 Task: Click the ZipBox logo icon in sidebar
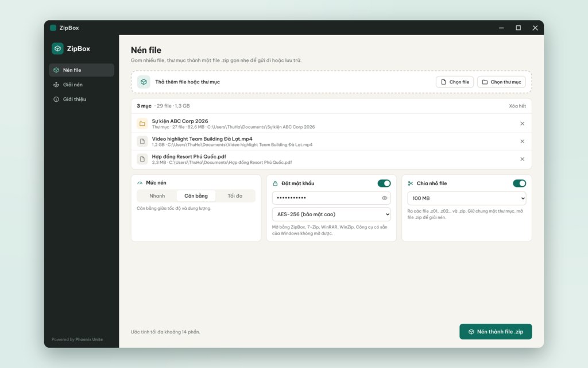tap(57, 48)
